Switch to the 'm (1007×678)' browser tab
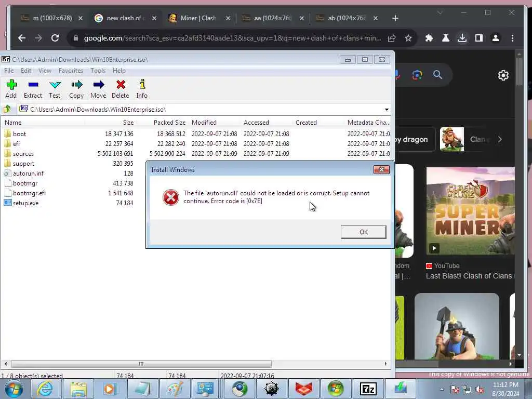This screenshot has height=399, width=532. (52, 18)
